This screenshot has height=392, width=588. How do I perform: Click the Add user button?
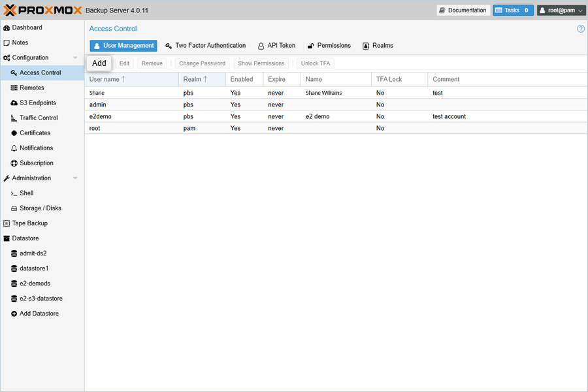pos(99,63)
